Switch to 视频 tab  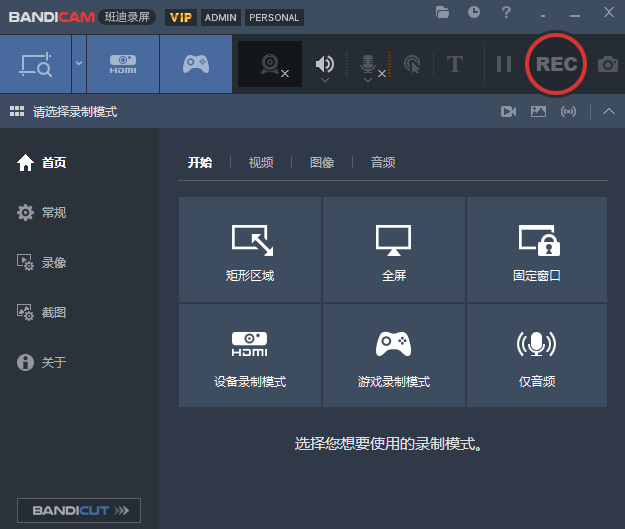(261, 163)
